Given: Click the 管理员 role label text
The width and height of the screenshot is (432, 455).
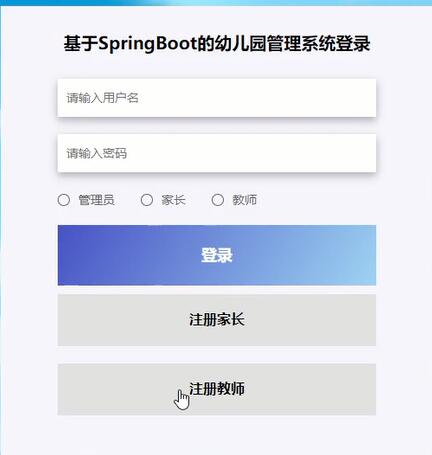Looking at the screenshot, I should coord(96,200).
